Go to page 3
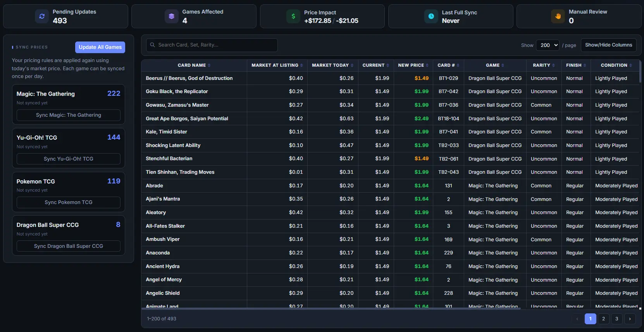 616,319
